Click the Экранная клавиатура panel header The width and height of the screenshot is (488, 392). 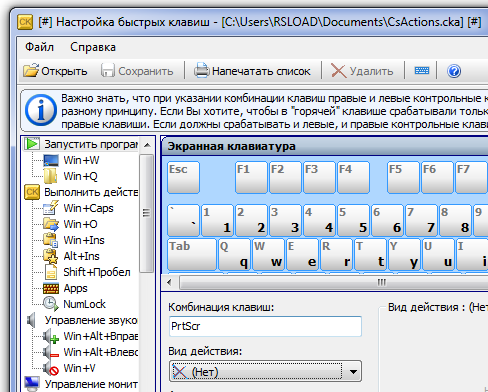click(x=325, y=146)
